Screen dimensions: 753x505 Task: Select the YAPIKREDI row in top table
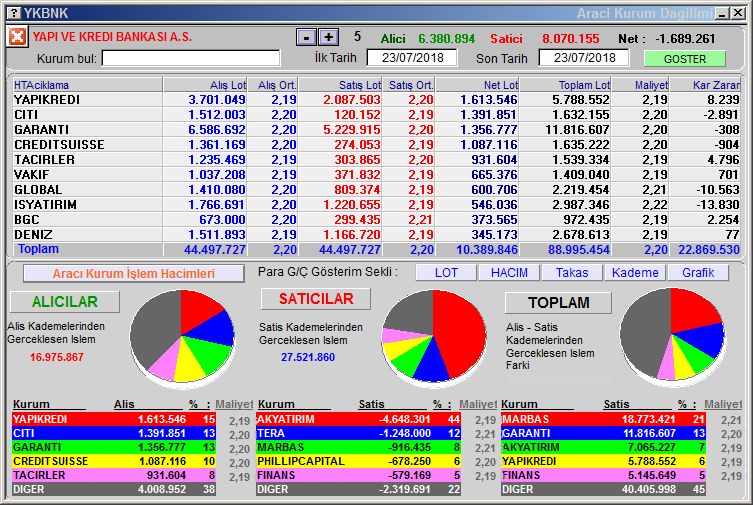tap(376, 99)
